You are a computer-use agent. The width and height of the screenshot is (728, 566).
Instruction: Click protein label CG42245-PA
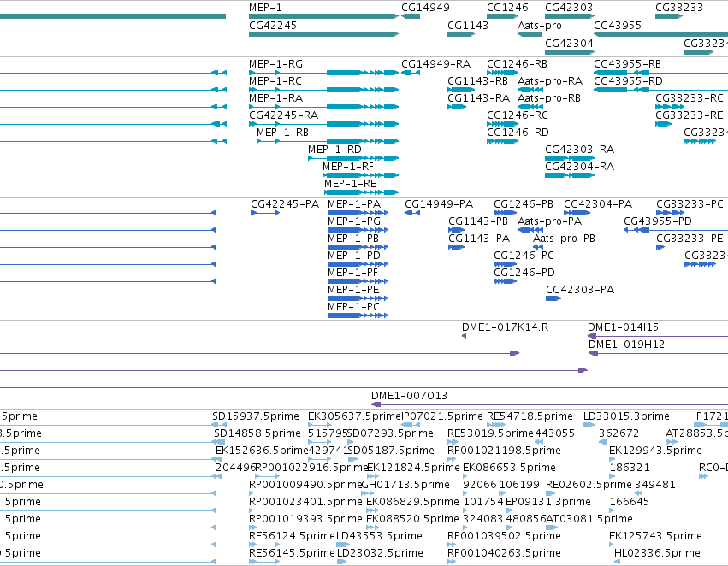[285, 204]
